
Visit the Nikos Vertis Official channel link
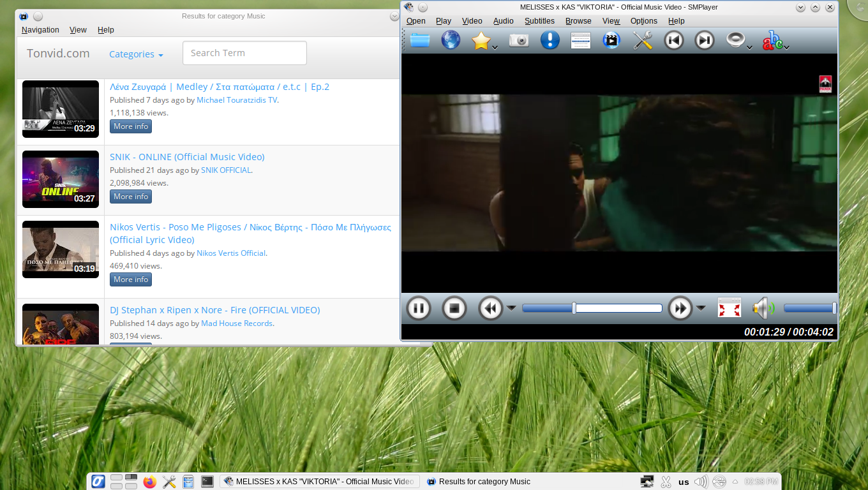point(231,253)
